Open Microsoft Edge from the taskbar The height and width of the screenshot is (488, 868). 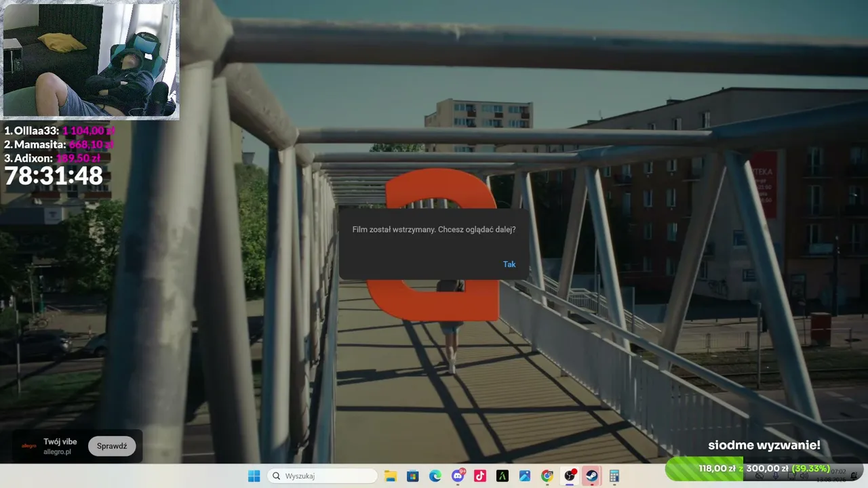pyautogui.click(x=435, y=476)
